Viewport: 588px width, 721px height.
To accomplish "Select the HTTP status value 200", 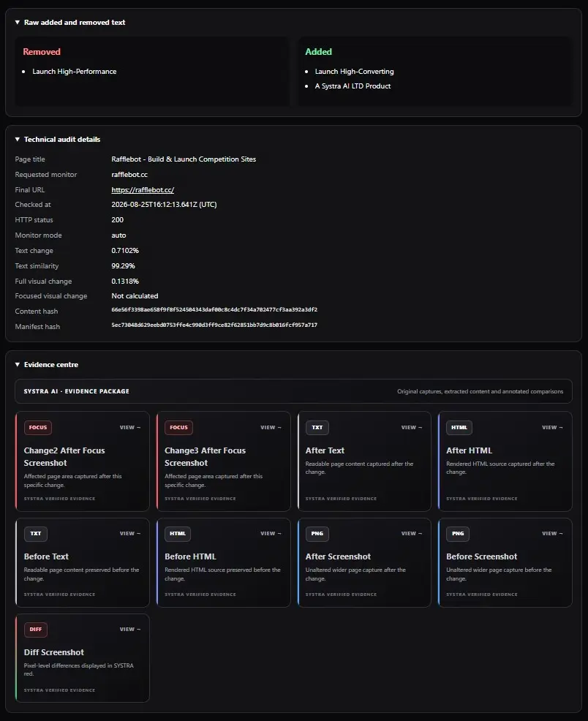I will pos(118,220).
